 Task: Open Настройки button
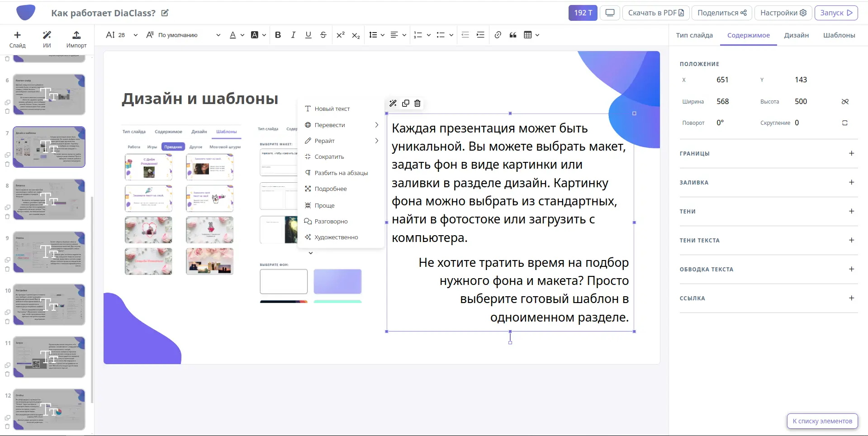coord(783,13)
